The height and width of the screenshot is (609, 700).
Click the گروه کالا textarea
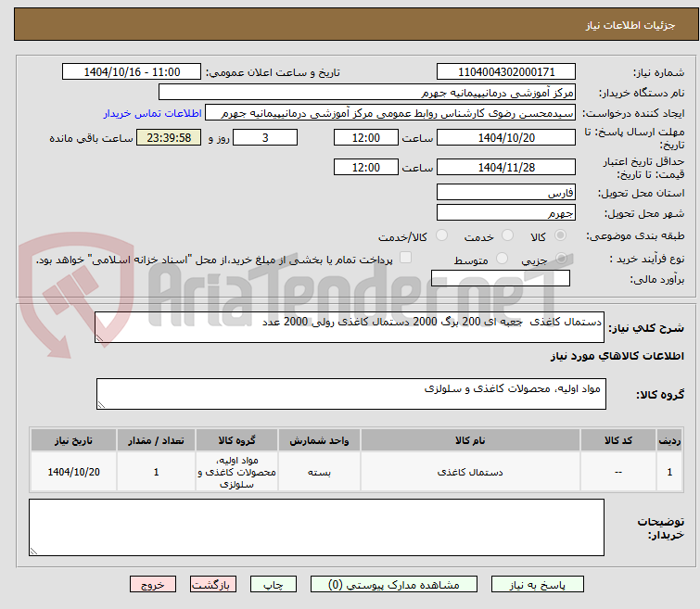tap(351, 394)
